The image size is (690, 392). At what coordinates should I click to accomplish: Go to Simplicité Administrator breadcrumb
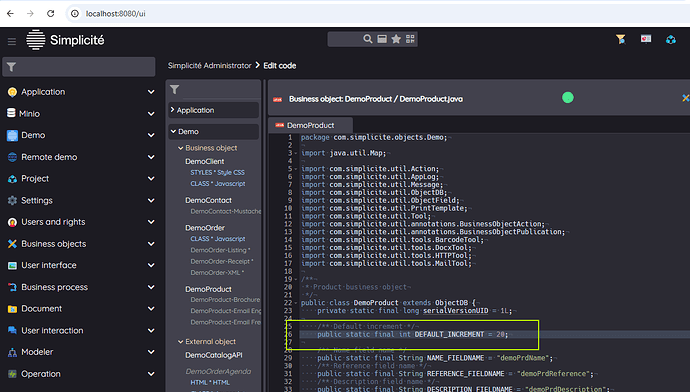point(209,66)
